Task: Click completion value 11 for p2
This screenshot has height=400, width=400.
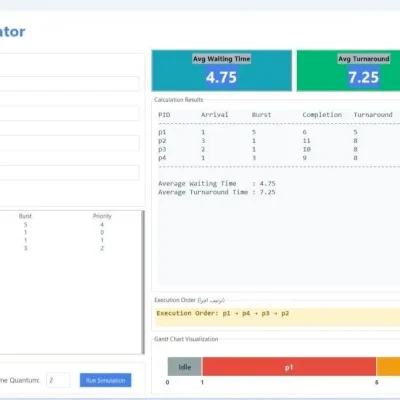Action: pyautogui.click(x=306, y=141)
